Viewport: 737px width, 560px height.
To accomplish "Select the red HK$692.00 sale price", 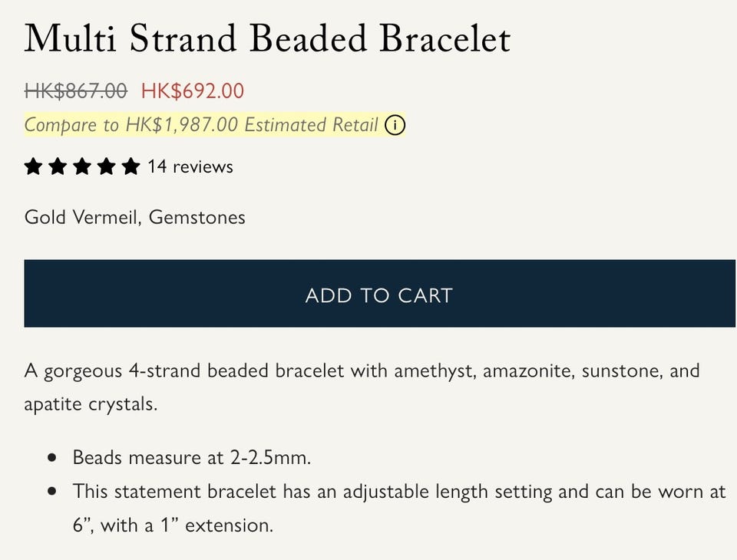I will pyautogui.click(x=193, y=91).
